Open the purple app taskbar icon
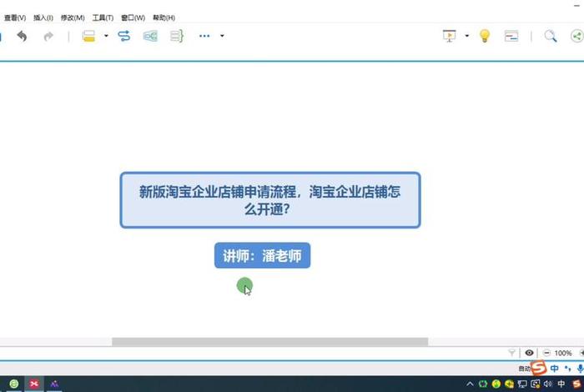The height and width of the screenshot is (392, 584). coord(54,384)
